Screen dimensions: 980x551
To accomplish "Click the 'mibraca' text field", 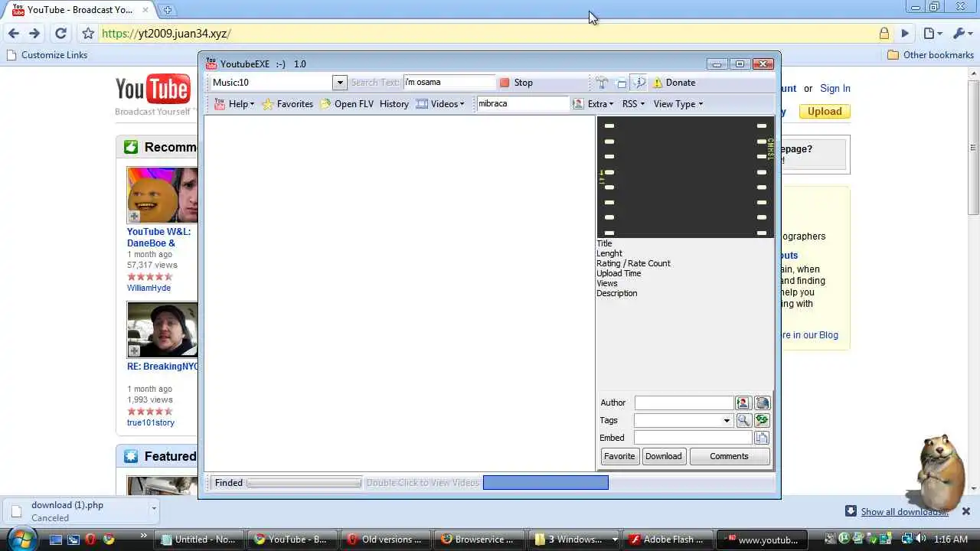I will (523, 103).
